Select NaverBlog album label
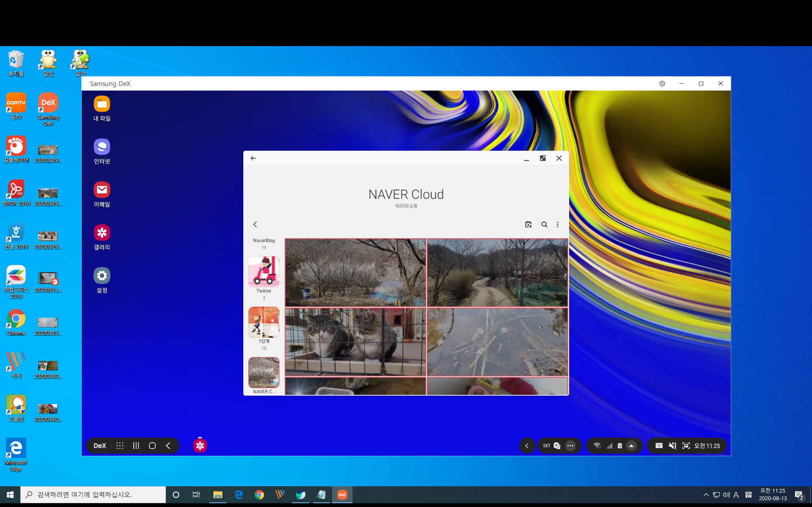The image size is (812, 507). pos(264,240)
